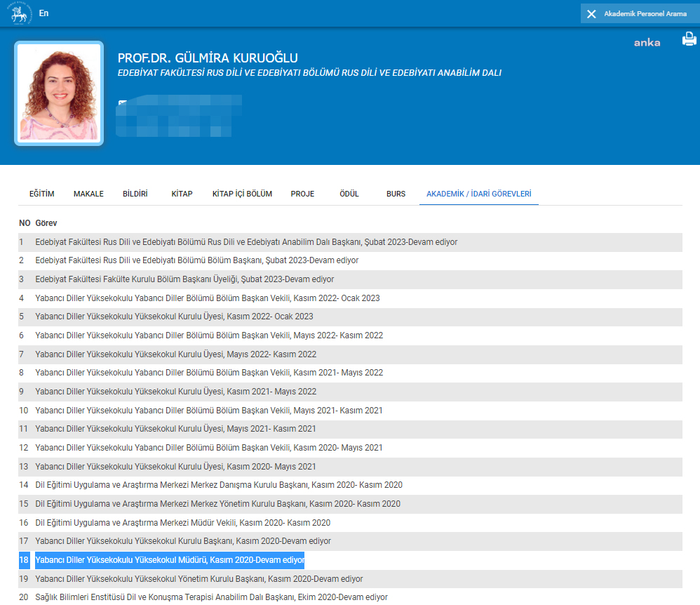700x605 pixels.
Task: Click row 13 Yüksekokul Kurulu Üyesi, Kasım 2020- Mayıs 2021
Action: [x=350, y=467]
